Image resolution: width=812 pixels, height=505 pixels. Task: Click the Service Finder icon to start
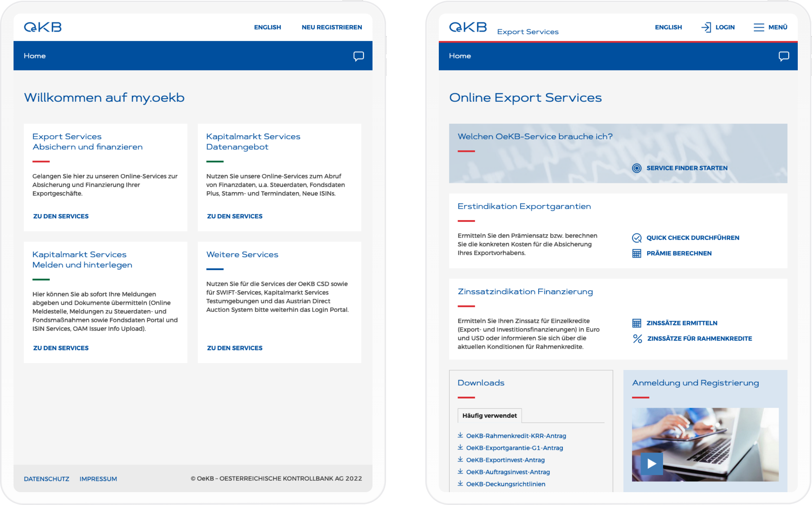(636, 168)
